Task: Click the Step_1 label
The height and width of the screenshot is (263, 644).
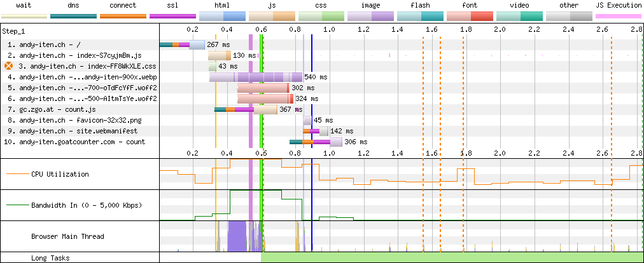Action: point(13,31)
